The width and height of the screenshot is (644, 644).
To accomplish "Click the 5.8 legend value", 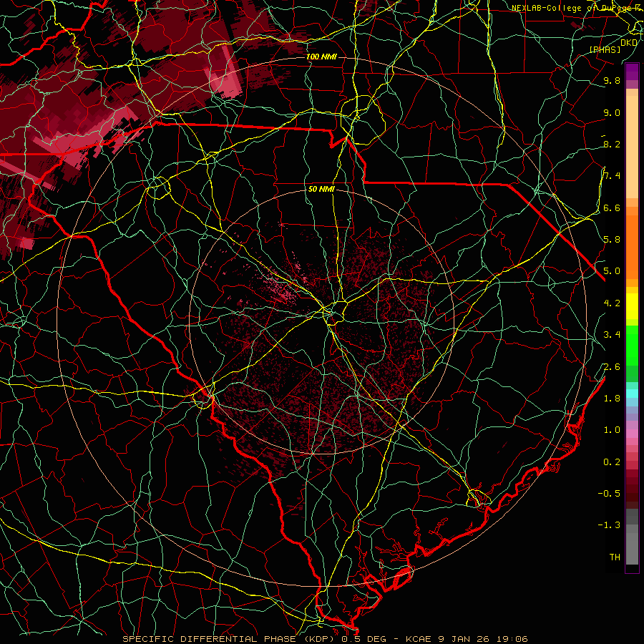I will 612,239.
